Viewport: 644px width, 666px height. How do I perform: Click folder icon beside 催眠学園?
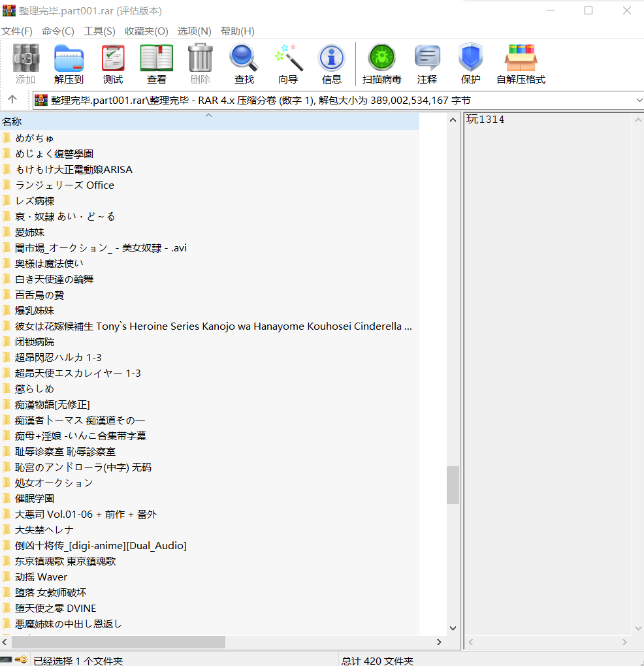pos(7,498)
